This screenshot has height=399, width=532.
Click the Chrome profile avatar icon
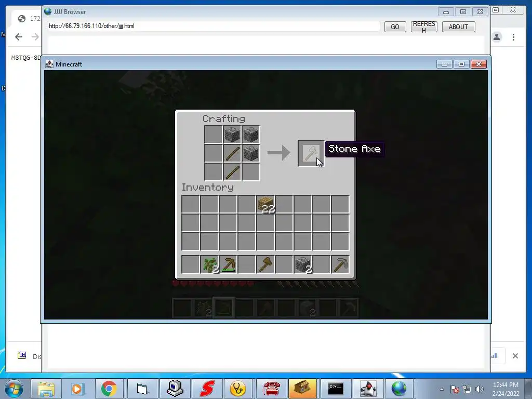(x=497, y=37)
